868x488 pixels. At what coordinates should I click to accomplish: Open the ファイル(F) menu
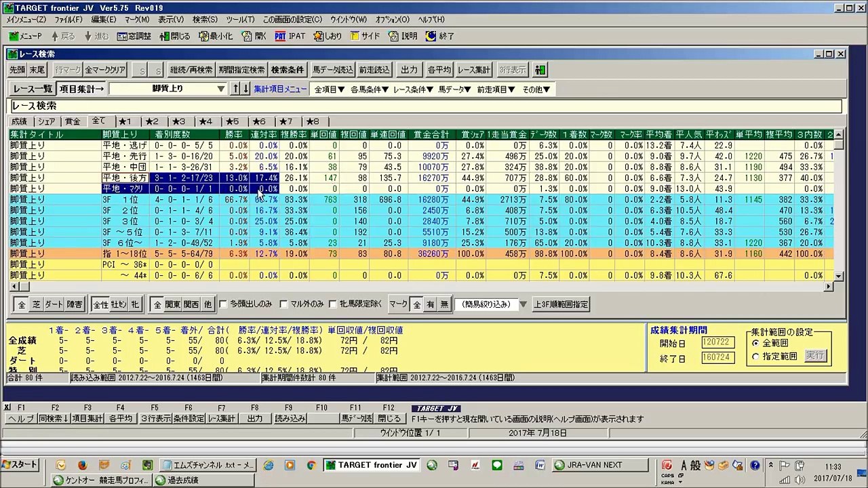68,20
